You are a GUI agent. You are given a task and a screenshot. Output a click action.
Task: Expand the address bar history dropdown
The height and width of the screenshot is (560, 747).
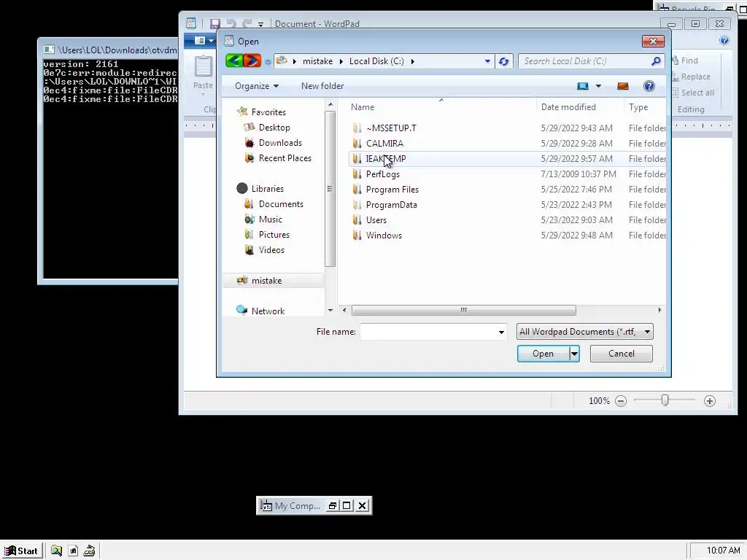487,61
